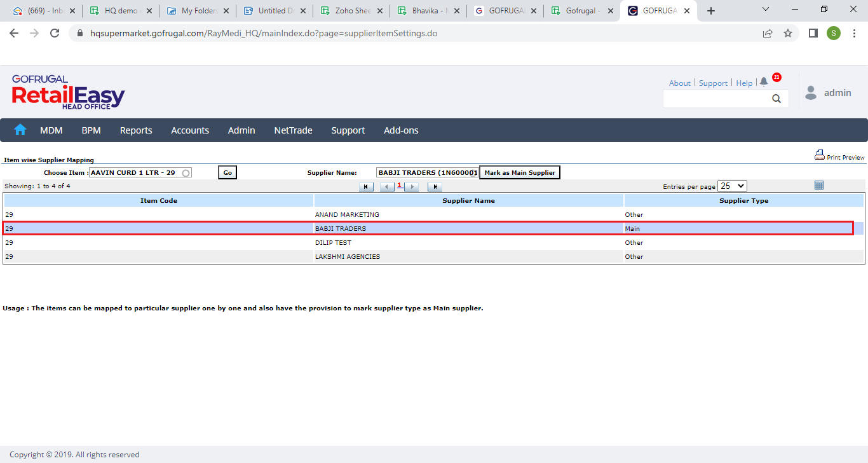This screenshot has height=463, width=868.
Task: Sort by Supplier Type column header
Action: [743, 201]
